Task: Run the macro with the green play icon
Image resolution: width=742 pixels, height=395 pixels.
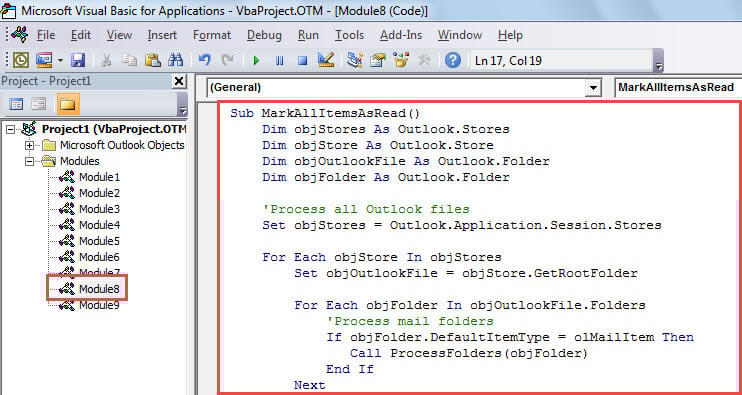Action: pyautogui.click(x=256, y=61)
